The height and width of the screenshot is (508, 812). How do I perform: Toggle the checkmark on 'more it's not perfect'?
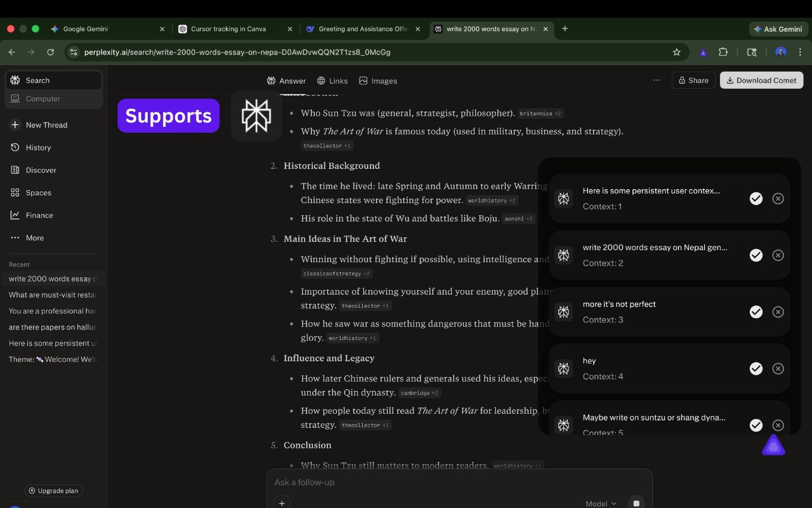[x=756, y=312]
